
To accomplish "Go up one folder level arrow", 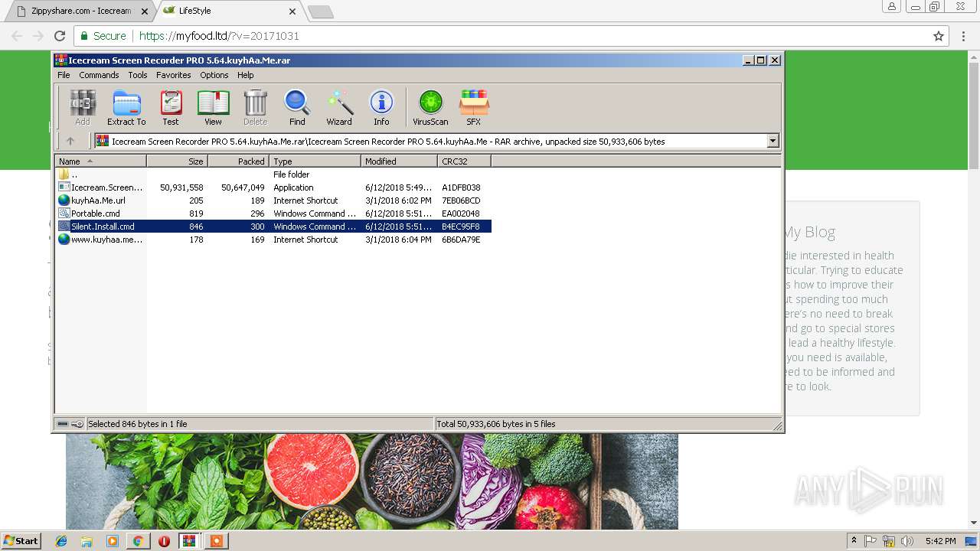I will 70,141.
